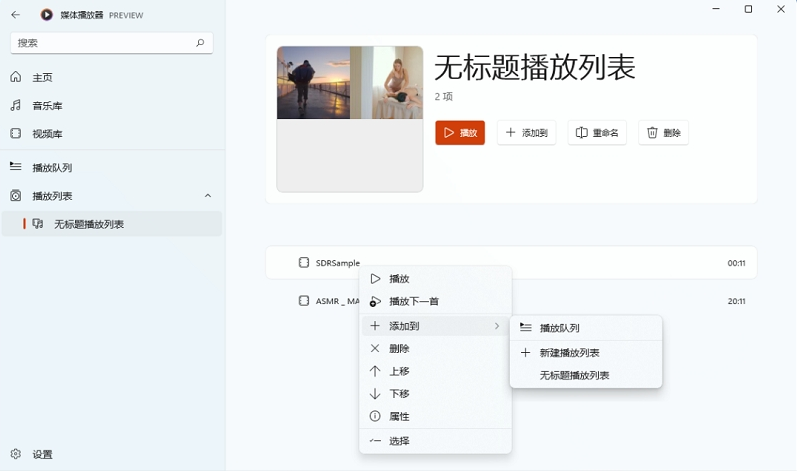Click the 播放列表 sidebar item
This screenshot has height=471, width=797.
click(112, 196)
